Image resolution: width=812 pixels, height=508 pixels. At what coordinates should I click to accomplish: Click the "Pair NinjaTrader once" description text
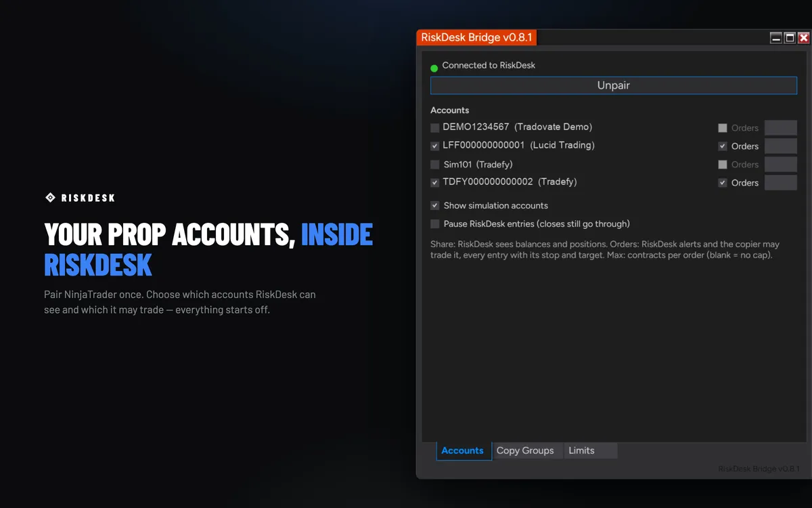tap(180, 303)
